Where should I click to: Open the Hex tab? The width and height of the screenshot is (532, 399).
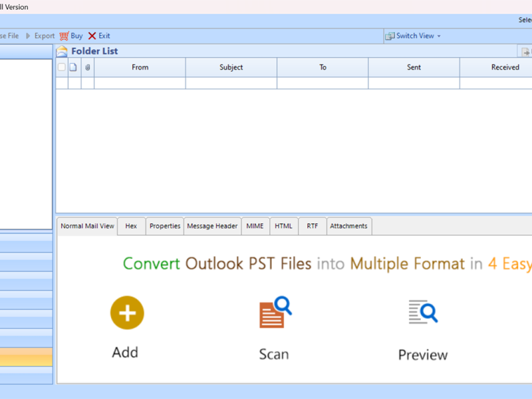(131, 226)
